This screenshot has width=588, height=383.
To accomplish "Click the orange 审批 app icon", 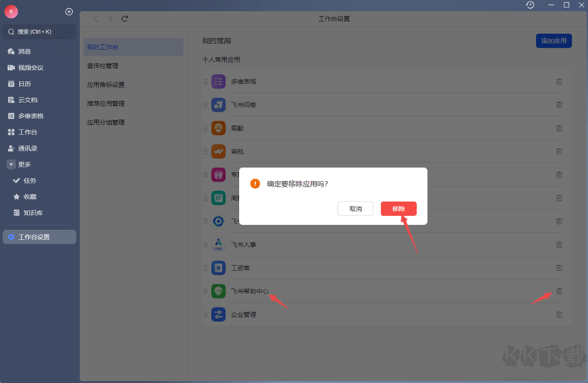I will pyautogui.click(x=218, y=151).
